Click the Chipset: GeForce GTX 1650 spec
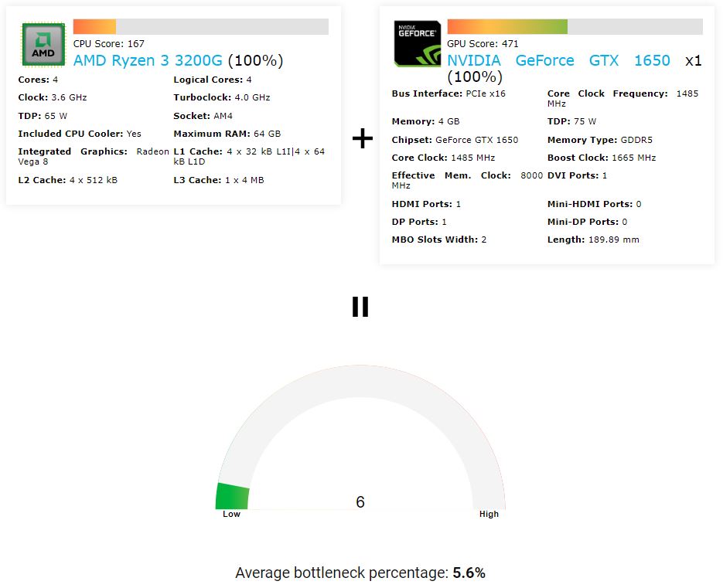The height and width of the screenshot is (588, 723). tap(455, 140)
